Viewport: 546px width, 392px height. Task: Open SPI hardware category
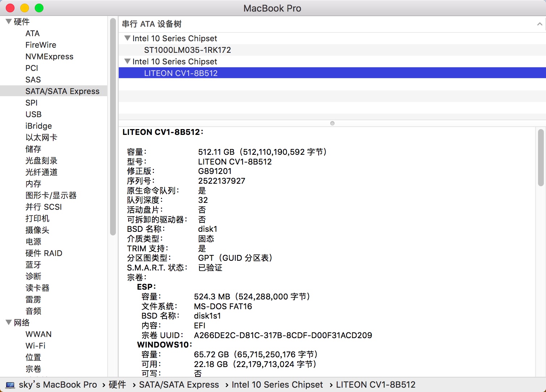pyautogui.click(x=31, y=103)
